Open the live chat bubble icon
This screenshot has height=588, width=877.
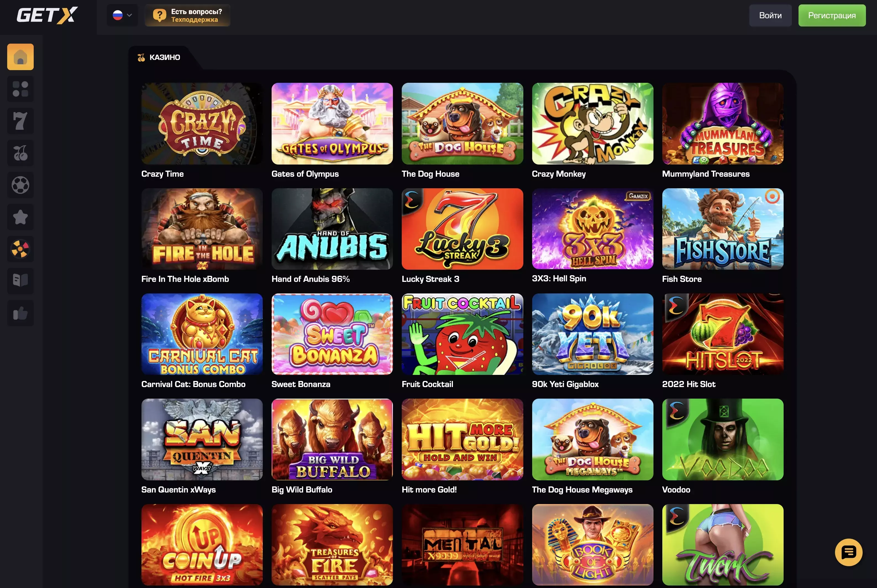click(849, 552)
